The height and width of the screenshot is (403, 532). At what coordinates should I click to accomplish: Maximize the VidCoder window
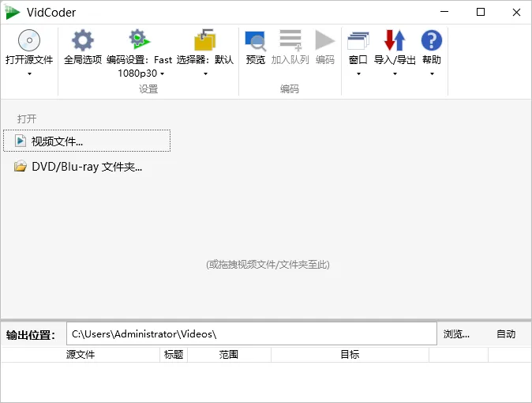(481, 12)
